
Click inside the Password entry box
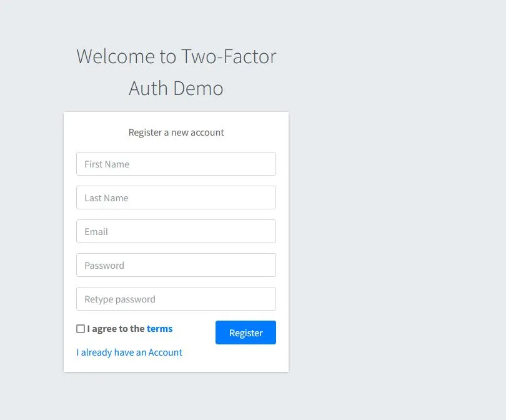176,265
